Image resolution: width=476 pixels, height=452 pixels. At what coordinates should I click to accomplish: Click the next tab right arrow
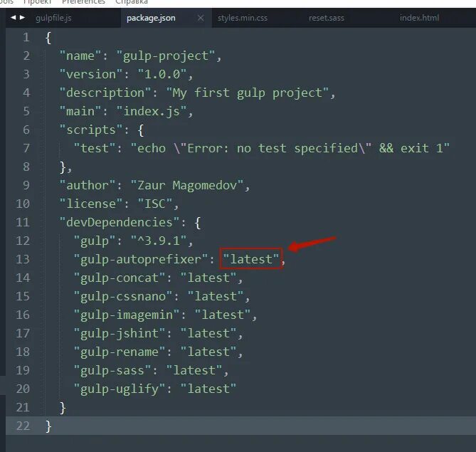tap(22, 18)
